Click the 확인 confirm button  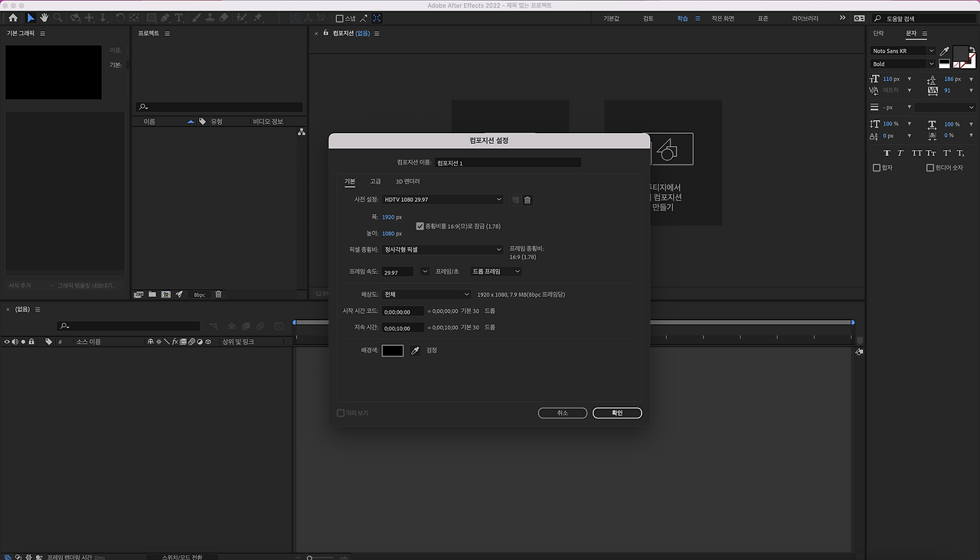[617, 413]
